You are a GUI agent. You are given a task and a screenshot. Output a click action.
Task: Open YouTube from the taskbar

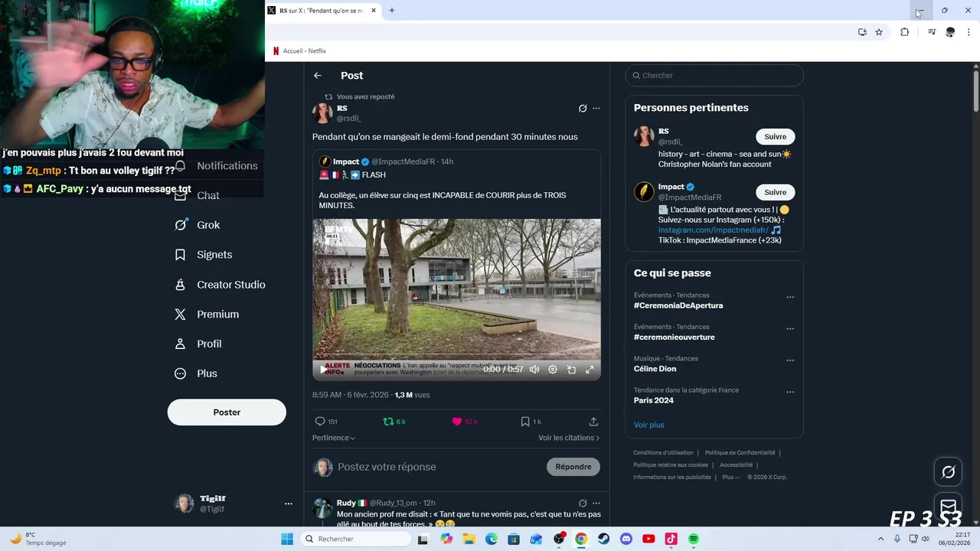[648, 539]
